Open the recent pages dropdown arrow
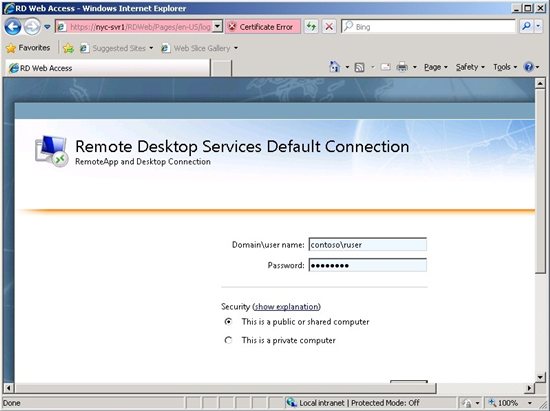The width and height of the screenshot is (550, 411). [47, 27]
